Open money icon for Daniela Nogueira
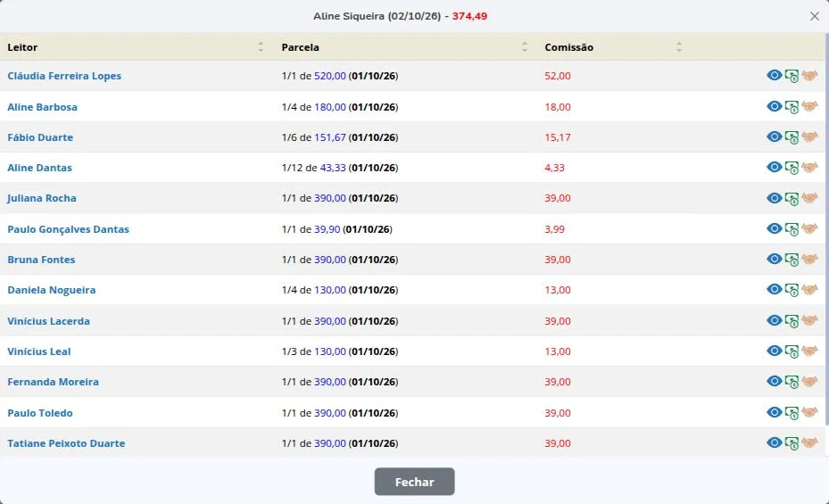 [792, 290]
